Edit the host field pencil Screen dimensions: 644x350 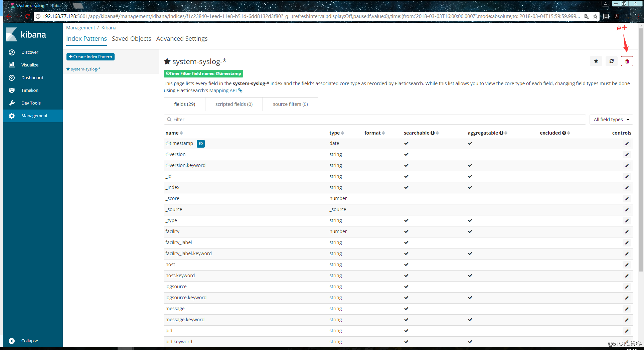(627, 265)
